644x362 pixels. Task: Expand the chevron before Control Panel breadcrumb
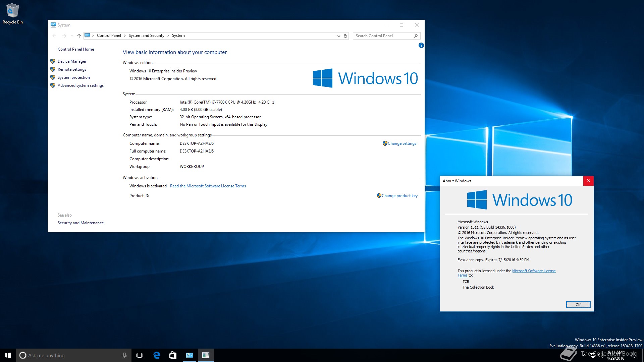point(93,36)
